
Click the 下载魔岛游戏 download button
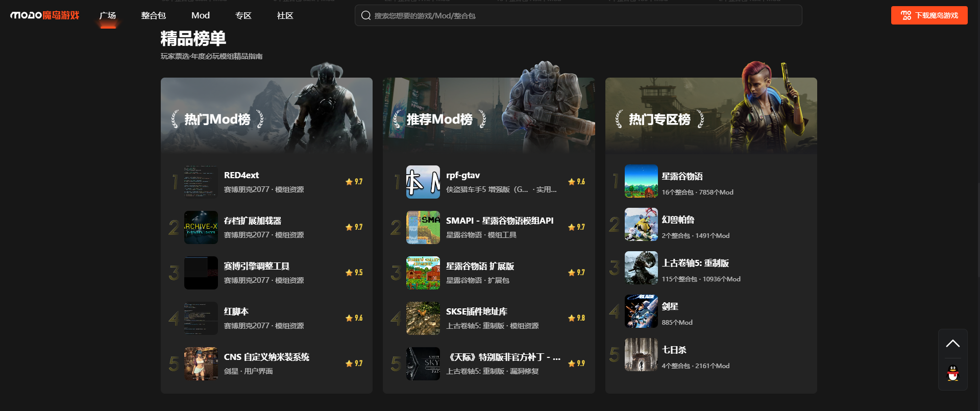pos(929,15)
